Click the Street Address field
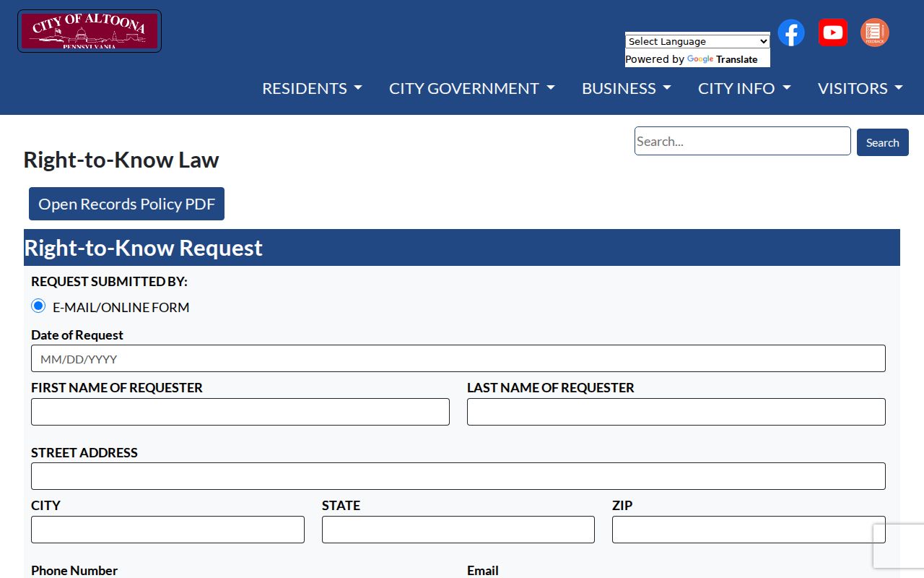Viewport: 924px width, 578px height. (x=458, y=476)
